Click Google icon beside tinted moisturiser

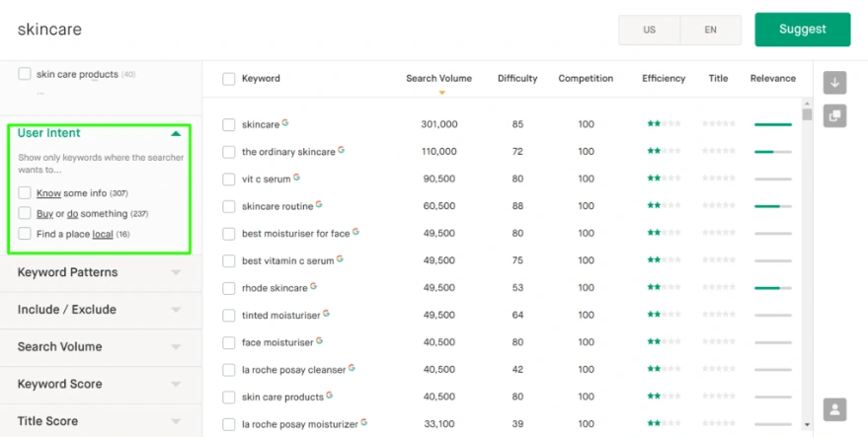point(326,313)
